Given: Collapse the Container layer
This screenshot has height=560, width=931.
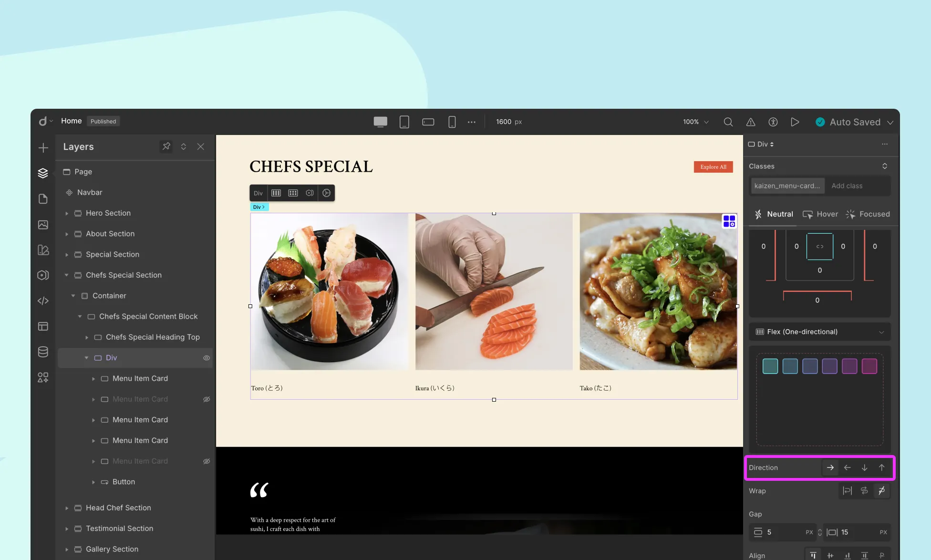Looking at the screenshot, I should pyautogui.click(x=73, y=296).
